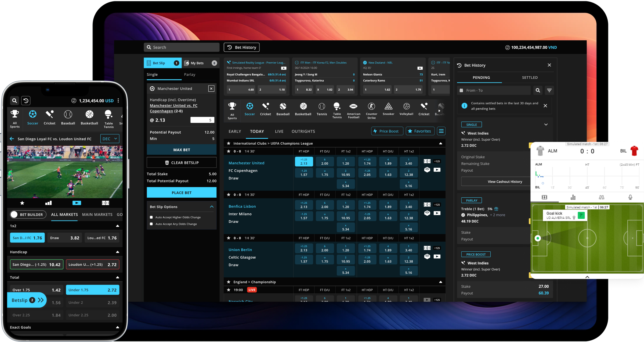Choose the Snooker sport category
The height and width of the screenshot is (342, 644).
388,109
